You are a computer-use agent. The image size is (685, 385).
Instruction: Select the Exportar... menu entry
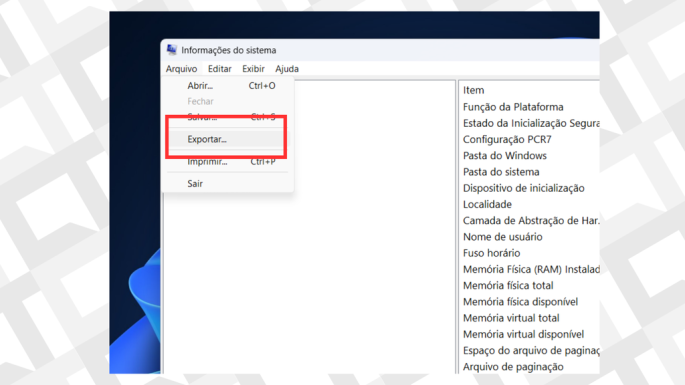228,139
